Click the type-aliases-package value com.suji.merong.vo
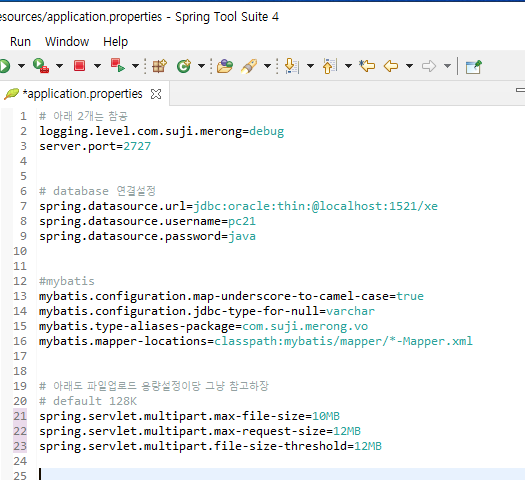The height and width of the screenshot is (480, 525). point(305,326)
